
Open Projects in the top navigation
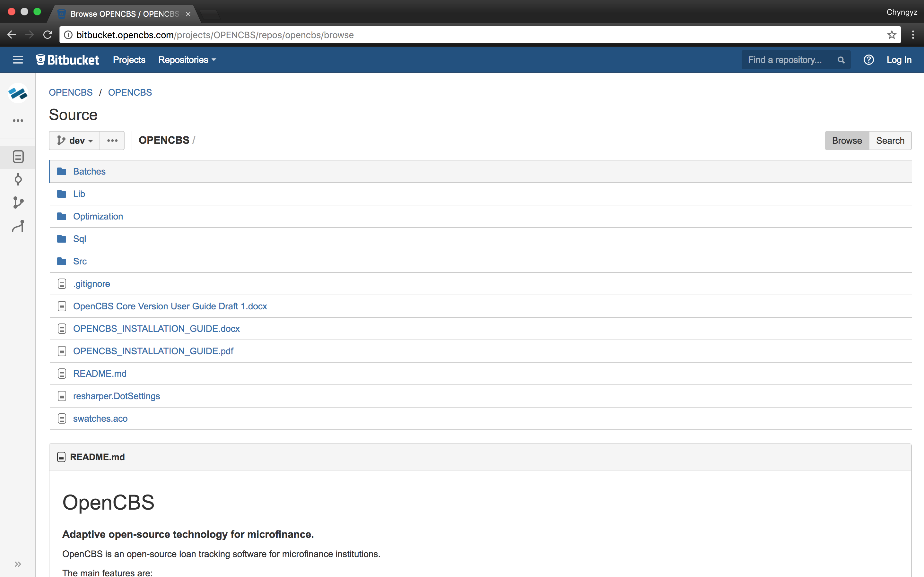pos(129,60)
